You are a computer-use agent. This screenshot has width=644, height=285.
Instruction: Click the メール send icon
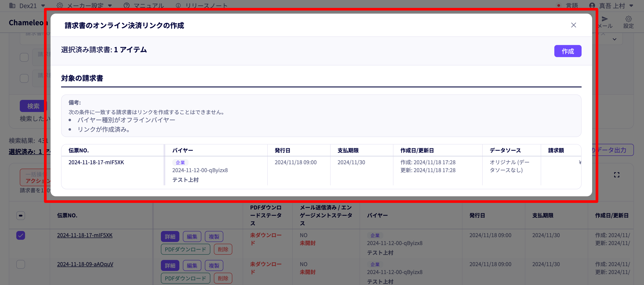click(x=604, y=19)
